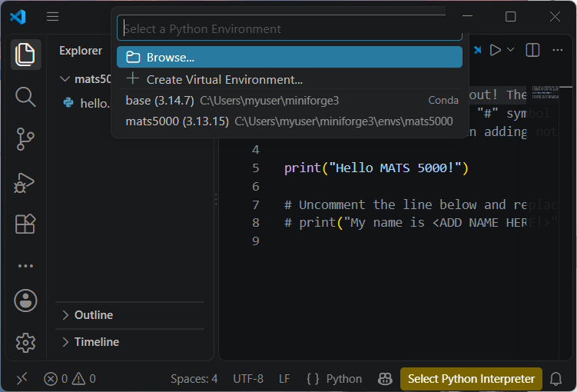This screenshot has height=392, width=577.
Task: Open the Search view
Action: (25, 97)
